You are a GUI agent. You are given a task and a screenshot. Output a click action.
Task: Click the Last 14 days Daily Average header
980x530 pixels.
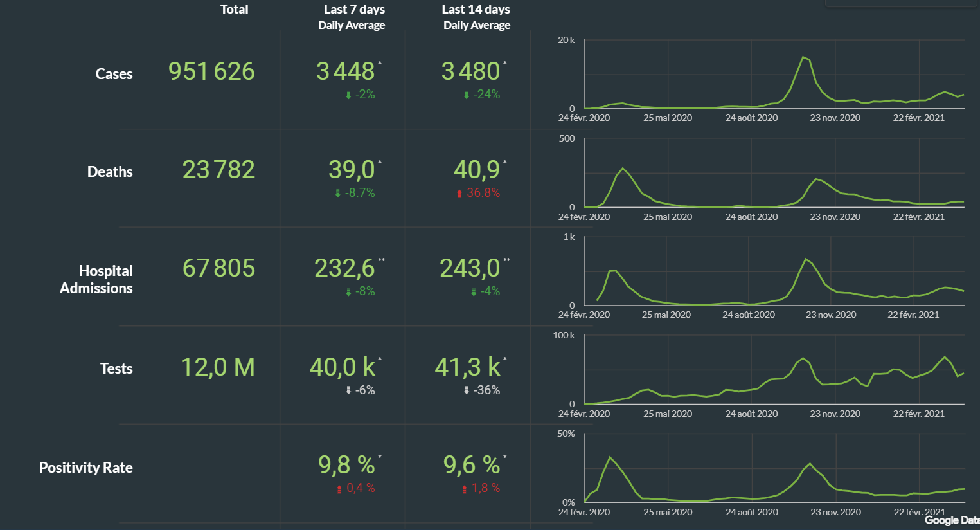point(476,17)
